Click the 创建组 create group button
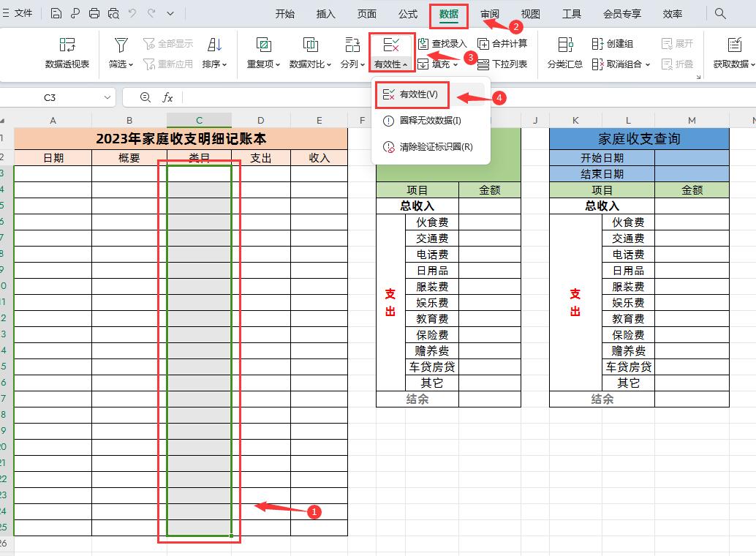 coord(612,44)
